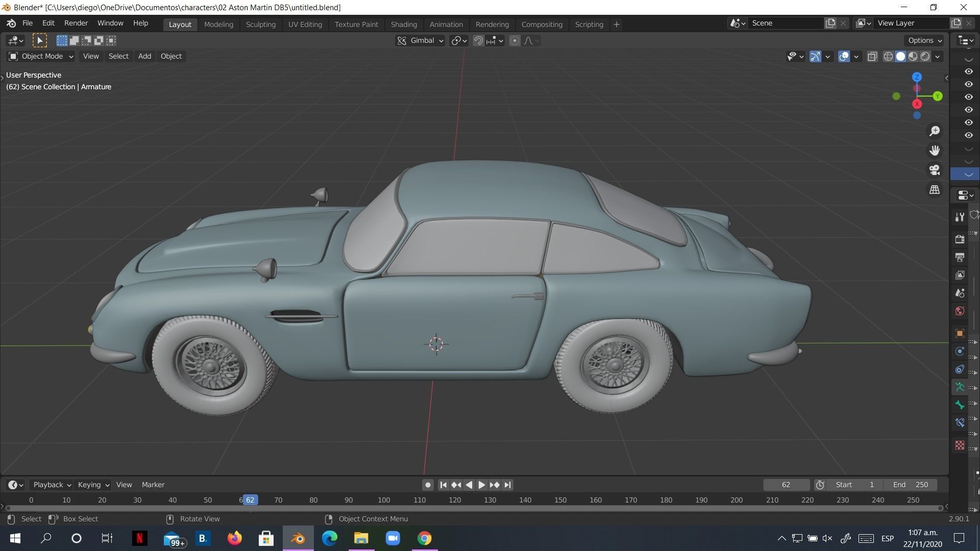This screenshot has width=980, height=551.
Task: Click the Z axis on navigation gizmo
Action: point(917,77)
